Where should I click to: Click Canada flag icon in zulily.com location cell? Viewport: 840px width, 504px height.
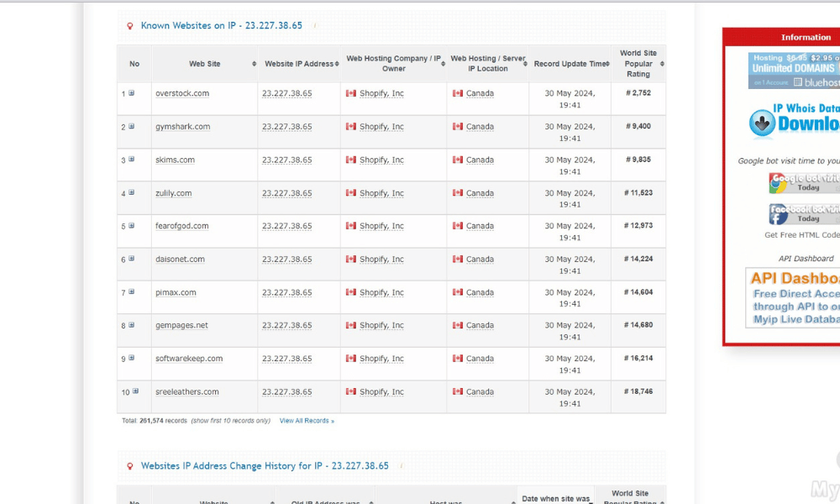458,193
